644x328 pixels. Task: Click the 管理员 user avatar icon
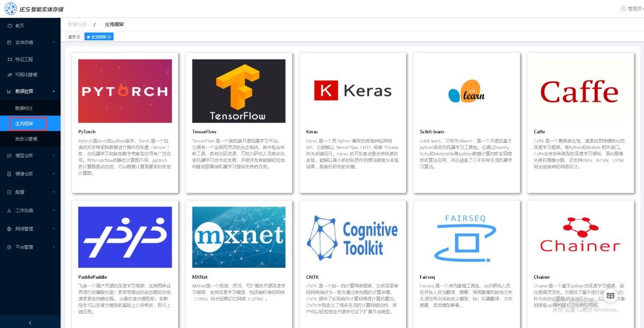click(623, 9)
